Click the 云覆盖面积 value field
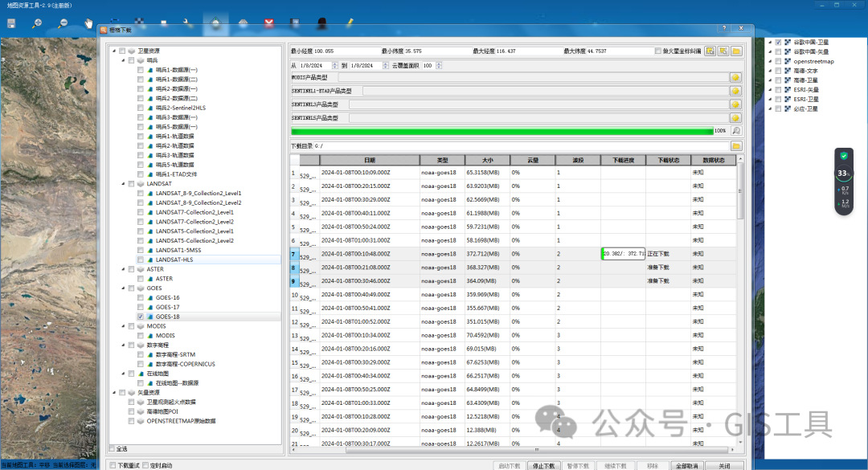 point(429,65)
